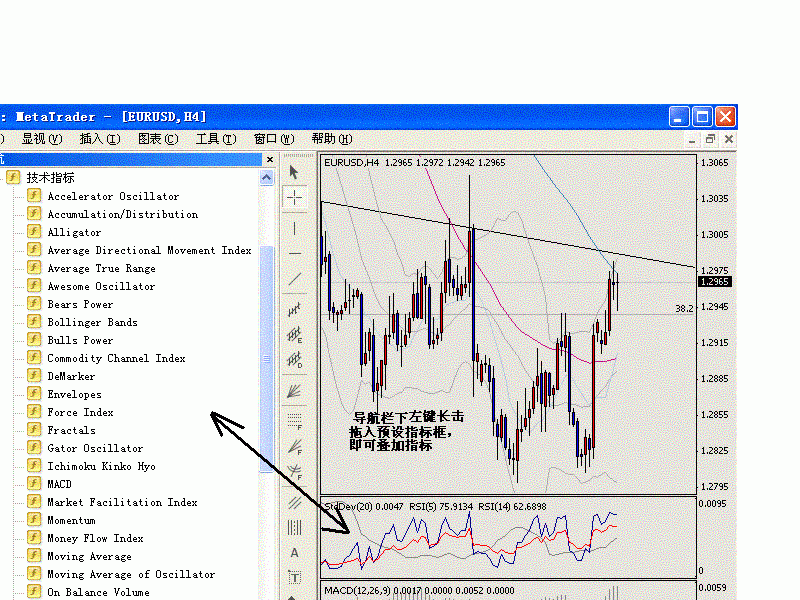Click the Accelerator Oscillator indicator icon
800x600 pixels.
click(x=34, y=195)
